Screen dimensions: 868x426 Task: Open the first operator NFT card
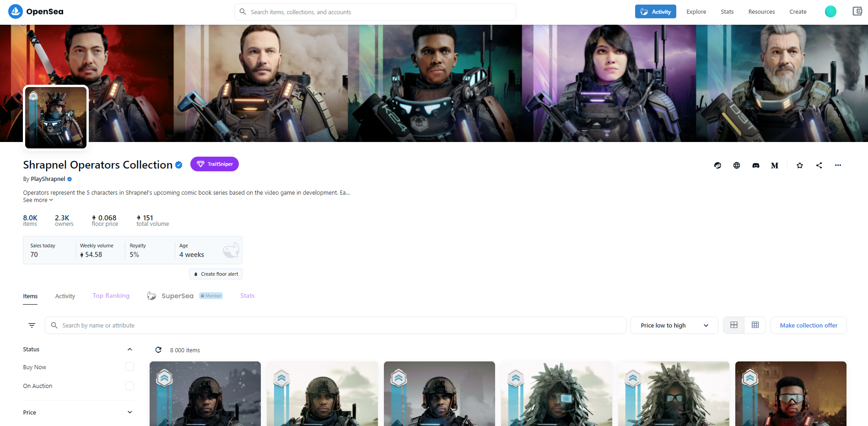point(205,394)
